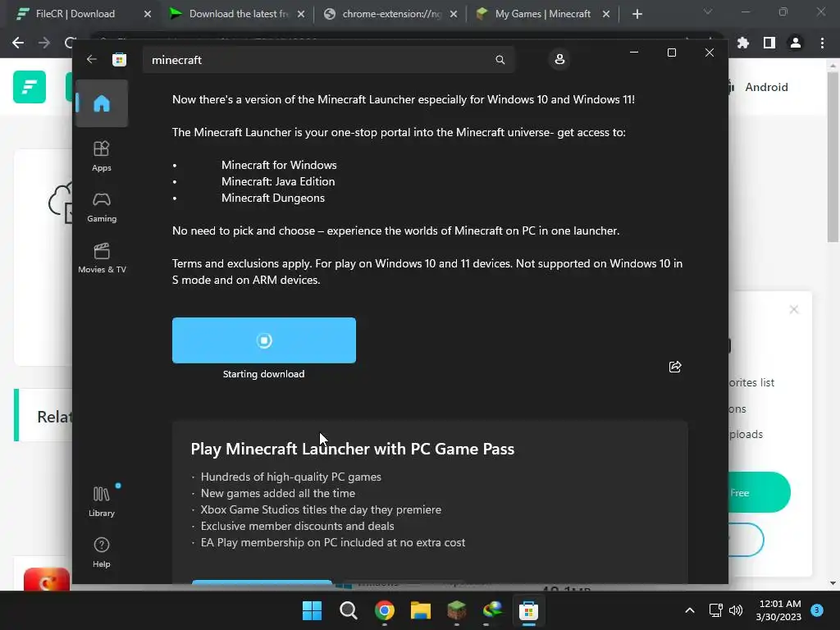840x630 pixels.
Task: Switch to My Games Minecraft tab
Action: point(543,13)
